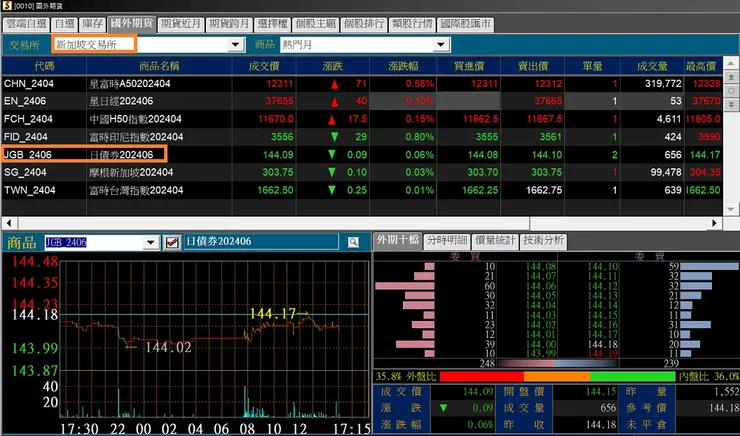Viewport: 740px width, 436px height.
Task: Open the 個股主題 tab
Action: [x=315, y=24]
